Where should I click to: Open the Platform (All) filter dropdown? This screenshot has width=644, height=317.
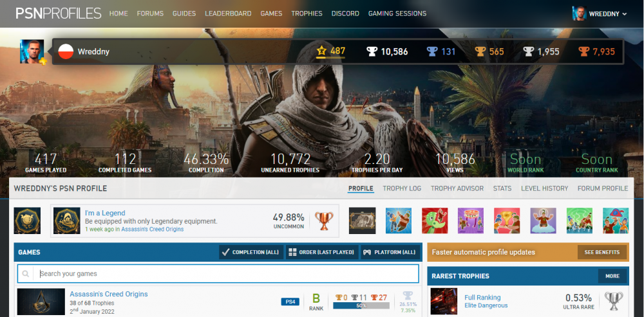391,252
